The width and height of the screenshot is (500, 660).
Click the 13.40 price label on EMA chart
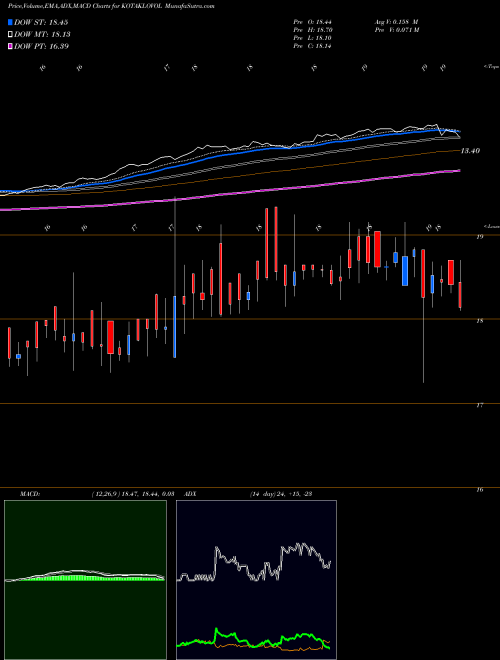[470, 151]
